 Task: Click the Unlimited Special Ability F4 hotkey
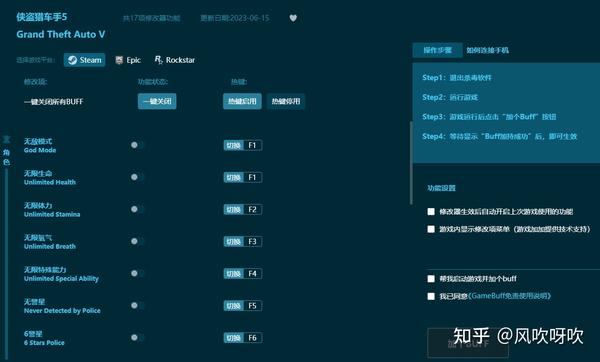click(x=243, y=274)
